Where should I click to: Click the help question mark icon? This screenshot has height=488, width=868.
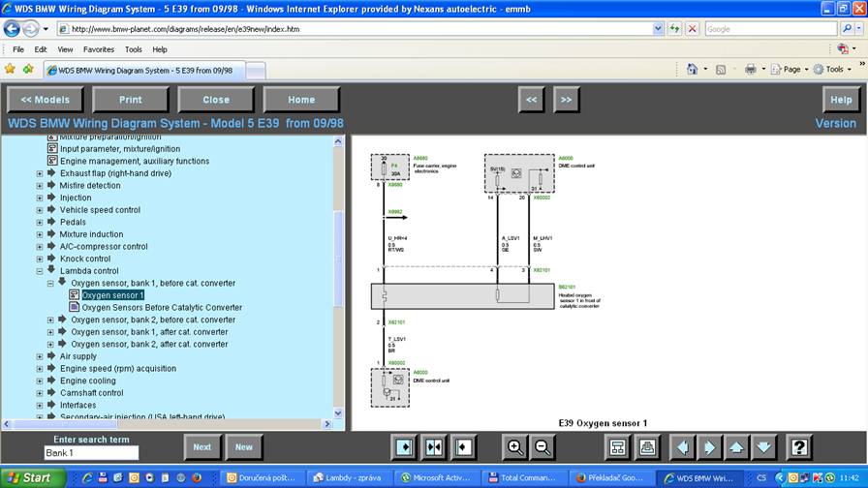(x=799, y=447)
